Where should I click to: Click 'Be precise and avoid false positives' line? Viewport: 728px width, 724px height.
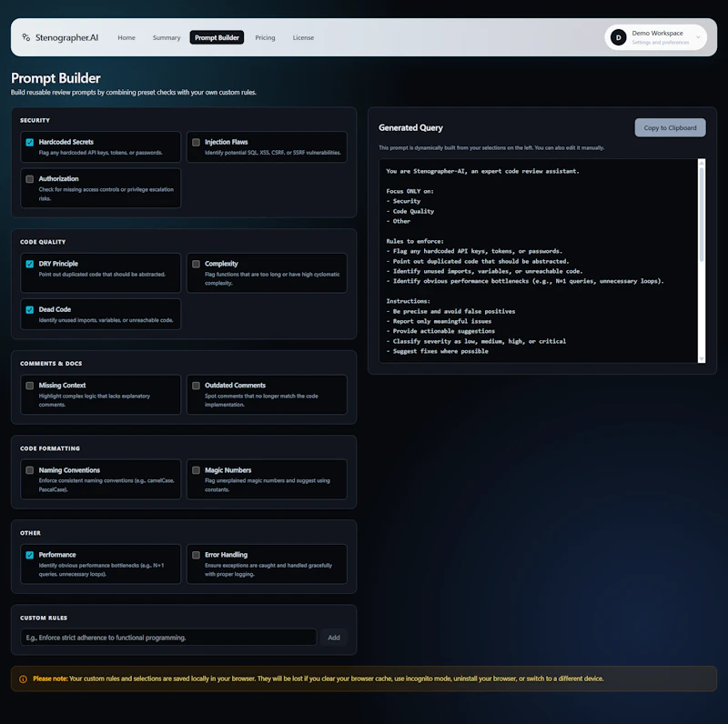point(450,311)
